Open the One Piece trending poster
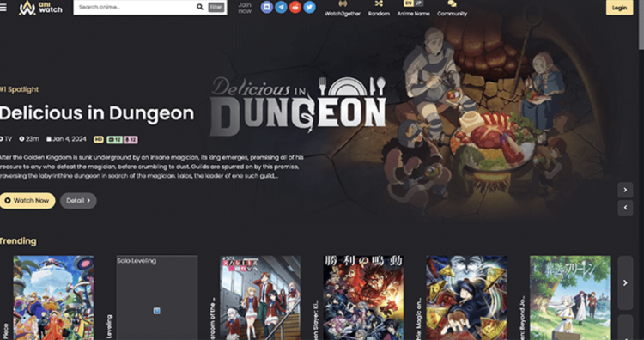This screenshot has width=644, height=340. [53, 298]
